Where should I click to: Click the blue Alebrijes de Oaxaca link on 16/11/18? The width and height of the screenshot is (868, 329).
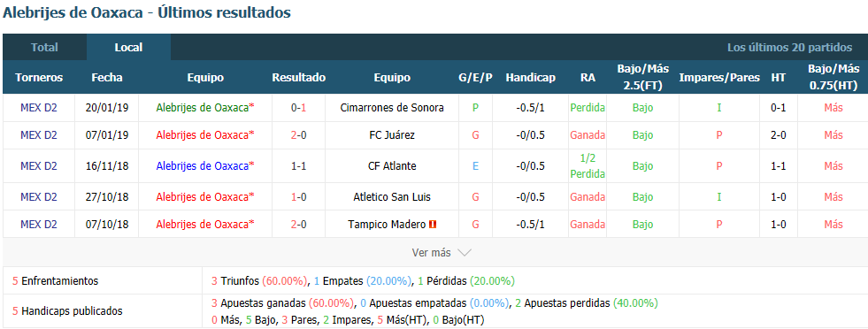tap(204, 166)
